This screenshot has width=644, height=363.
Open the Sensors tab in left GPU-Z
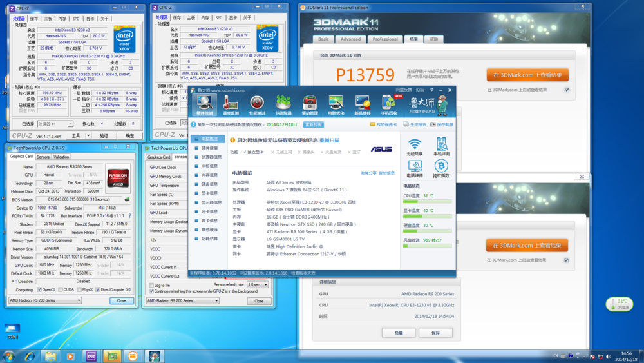click(43, 157)
